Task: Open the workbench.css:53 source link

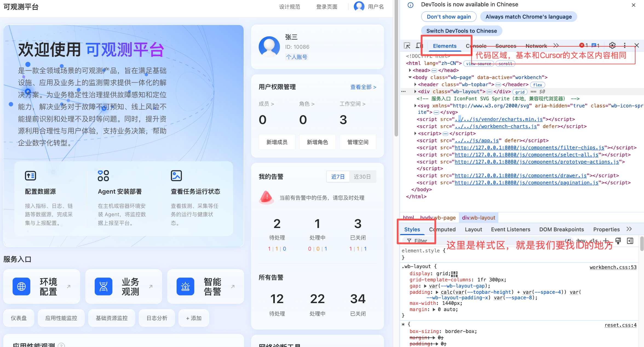Action: point(613,267)
